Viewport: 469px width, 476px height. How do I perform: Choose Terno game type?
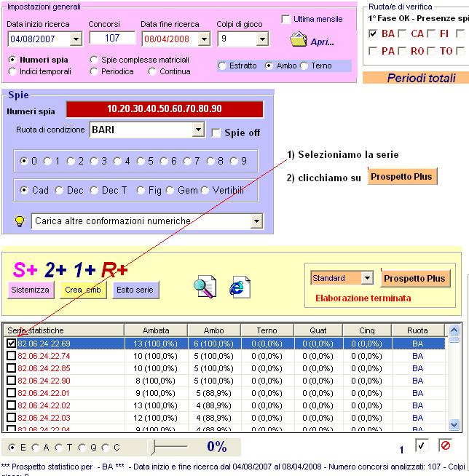pyautogui.click(x=304, y=66)
